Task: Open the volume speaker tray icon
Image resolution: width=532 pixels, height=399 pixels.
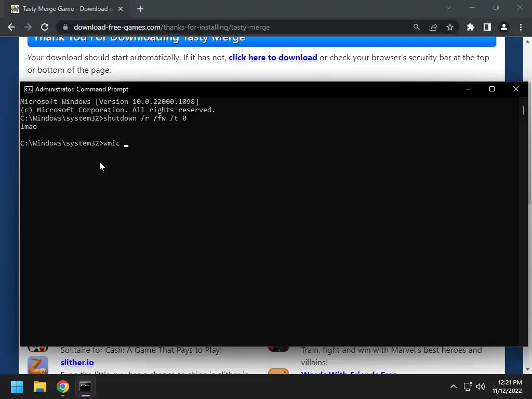Action: pyautogui.click(x=481, y=387)
